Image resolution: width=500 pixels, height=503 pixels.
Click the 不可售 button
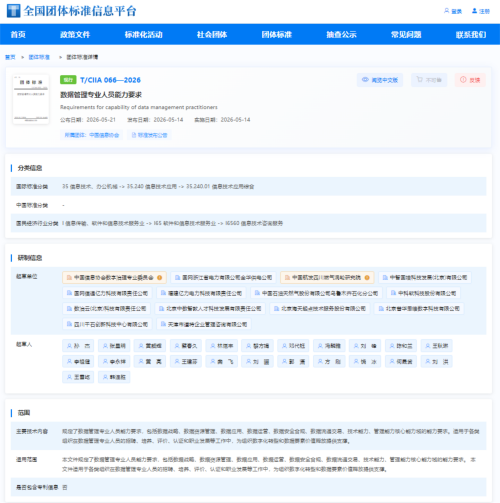point(429,80)
